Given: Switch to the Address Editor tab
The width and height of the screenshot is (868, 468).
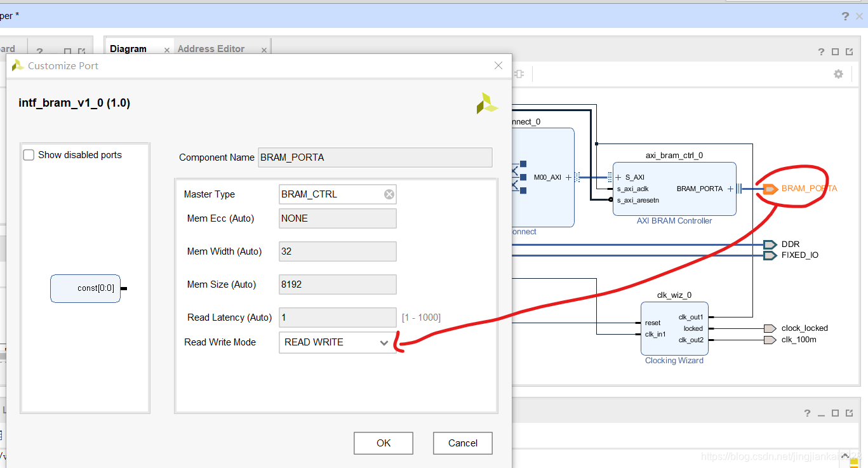Looking at the screenshot, I should [211, 49].
